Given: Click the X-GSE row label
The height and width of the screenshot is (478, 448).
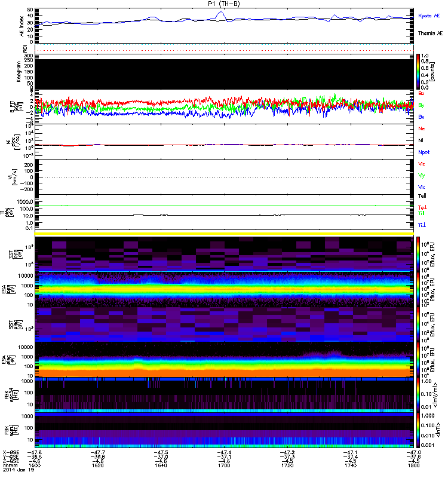Looking at the screenshot, I should click(x=11, y=453).
